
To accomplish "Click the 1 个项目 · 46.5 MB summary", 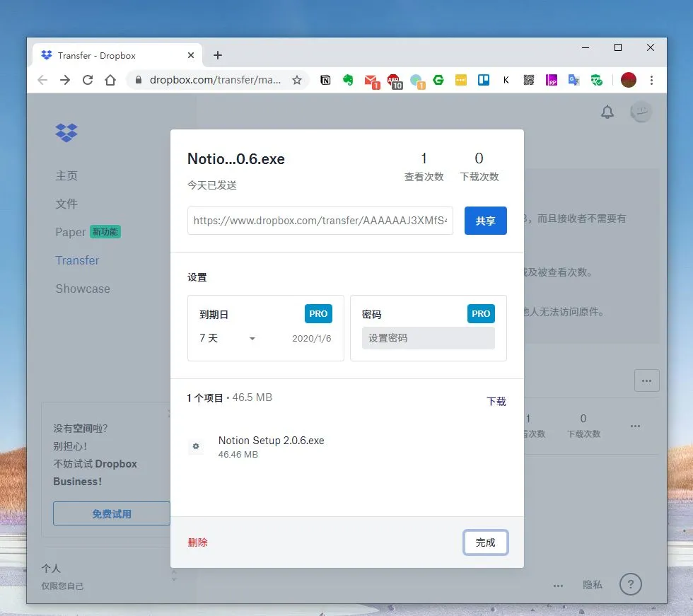I will [x=229, y=397].
